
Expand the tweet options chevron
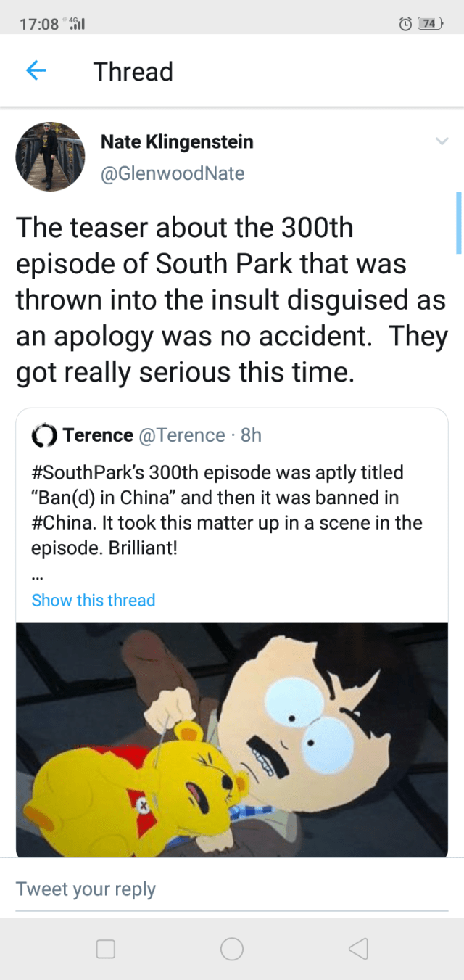click(442, 141)
